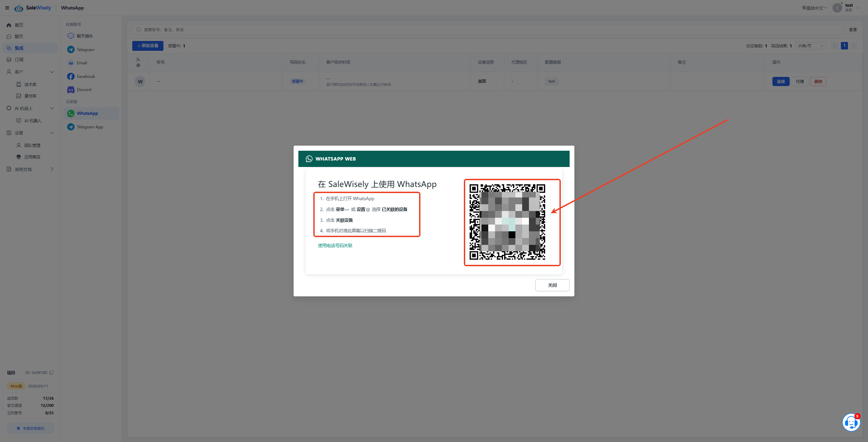
Task: Click the 使用电话号码关联 link
Action: click(x=335, y=246)
